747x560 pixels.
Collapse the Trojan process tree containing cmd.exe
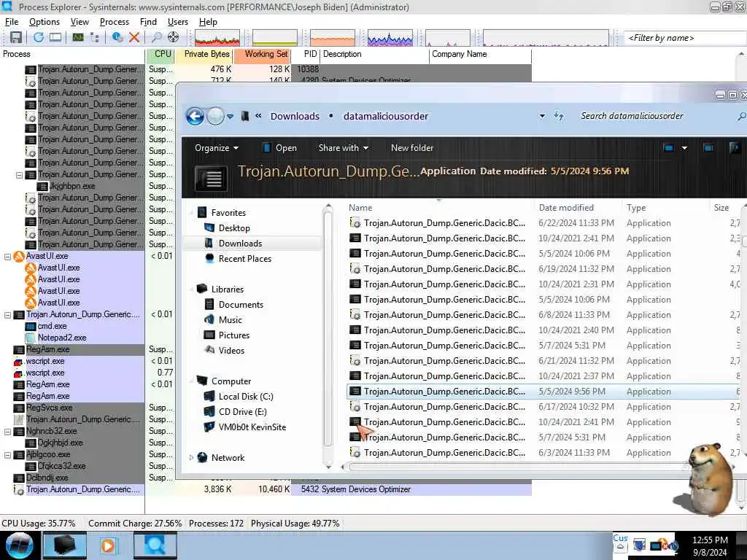(7, 315)
